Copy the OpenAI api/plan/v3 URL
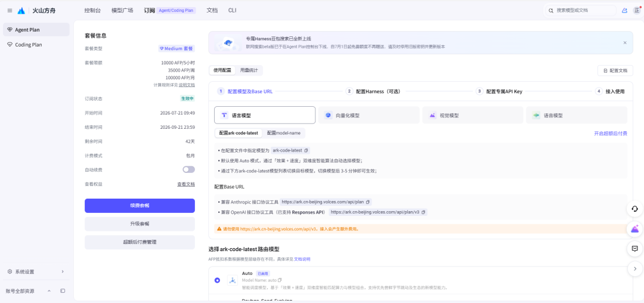Viewport: 644px width, 303px height. tap(423, 212)
